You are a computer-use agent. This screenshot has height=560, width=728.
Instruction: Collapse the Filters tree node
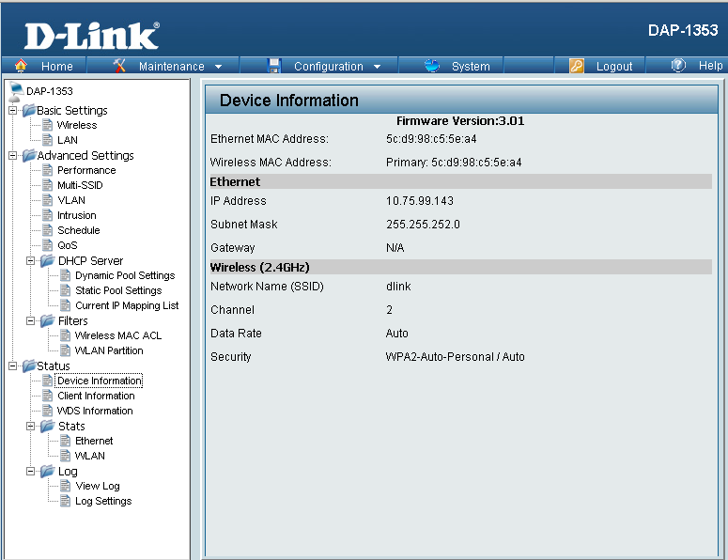pyautogui.click(x=31, y=320)
